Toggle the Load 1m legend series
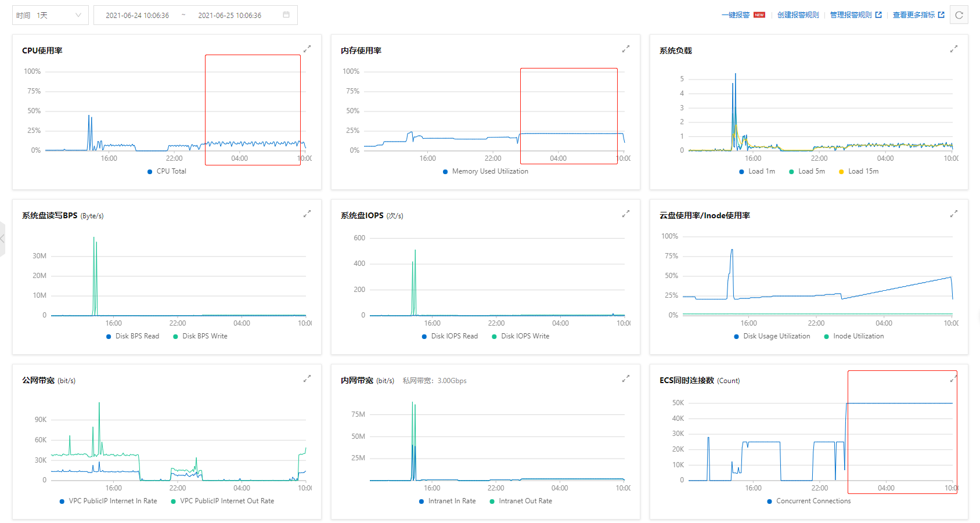Viewport: 980px width, 523px height. (x=757, y=171)
